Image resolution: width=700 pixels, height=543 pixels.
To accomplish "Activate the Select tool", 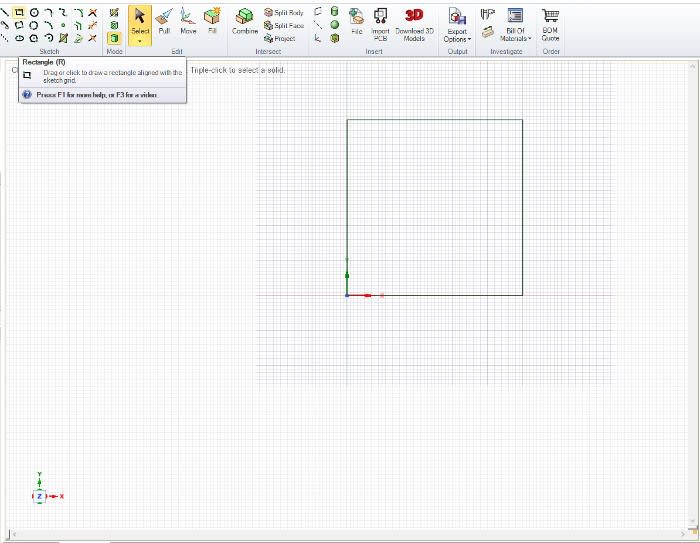I will click(x=140, y=21).
